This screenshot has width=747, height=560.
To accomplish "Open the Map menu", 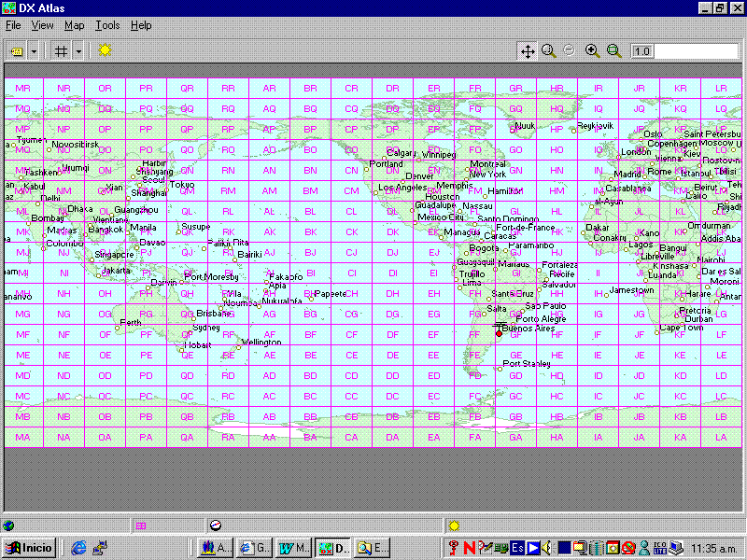I will pos(74,25).
